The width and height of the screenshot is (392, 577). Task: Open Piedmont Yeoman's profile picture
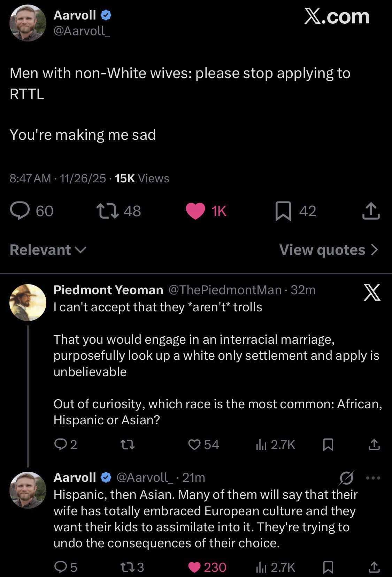click(28, 302)
